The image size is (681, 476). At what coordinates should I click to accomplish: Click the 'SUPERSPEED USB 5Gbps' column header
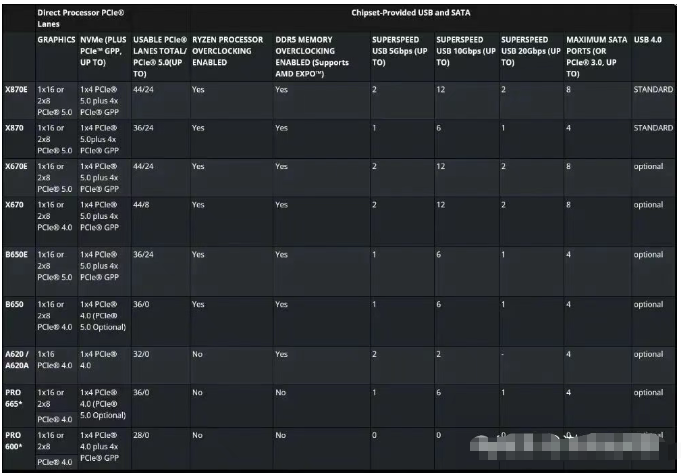[x=400, y=51]
